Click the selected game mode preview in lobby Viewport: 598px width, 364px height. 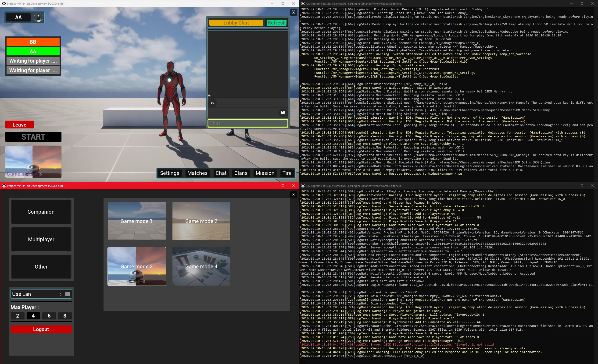coord(33,162)
